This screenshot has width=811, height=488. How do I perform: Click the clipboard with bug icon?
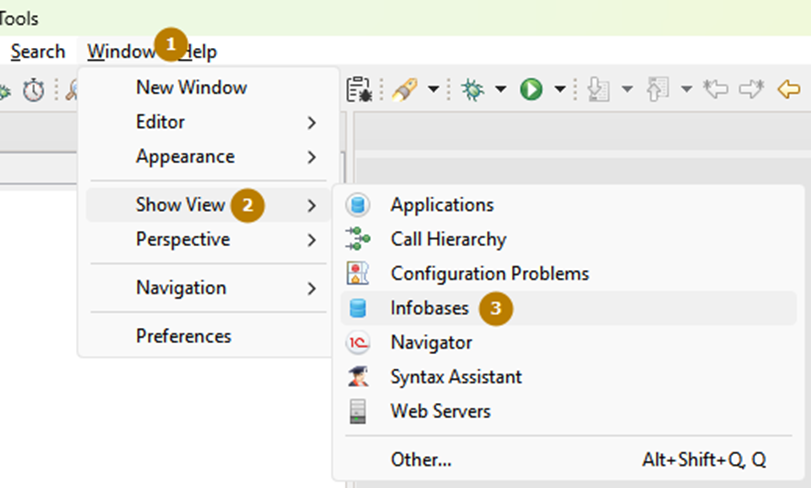click(359, 90)
